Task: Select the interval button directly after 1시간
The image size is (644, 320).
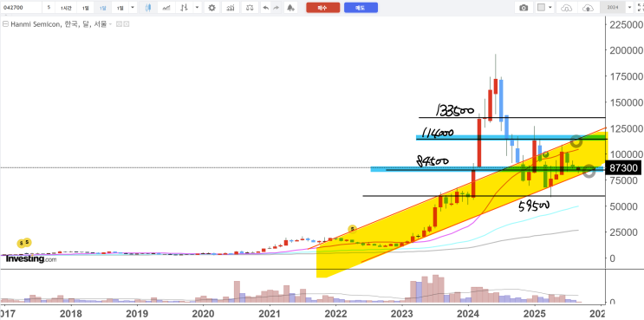Action: point(85,8)
